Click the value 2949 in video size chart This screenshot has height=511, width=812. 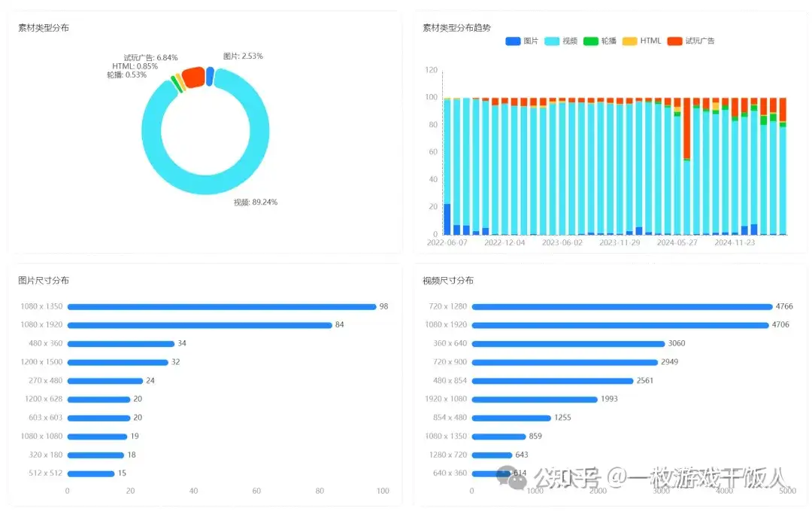670,362
